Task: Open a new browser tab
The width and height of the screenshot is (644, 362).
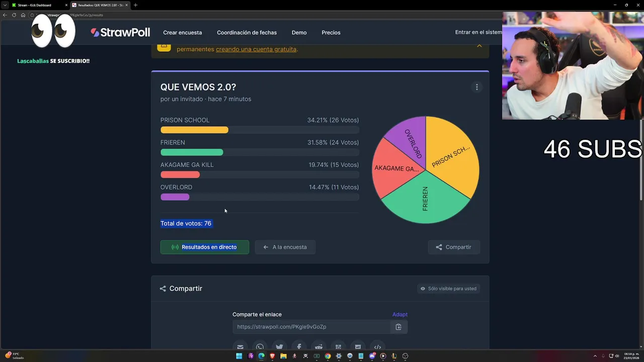Action: pos(135,5)
